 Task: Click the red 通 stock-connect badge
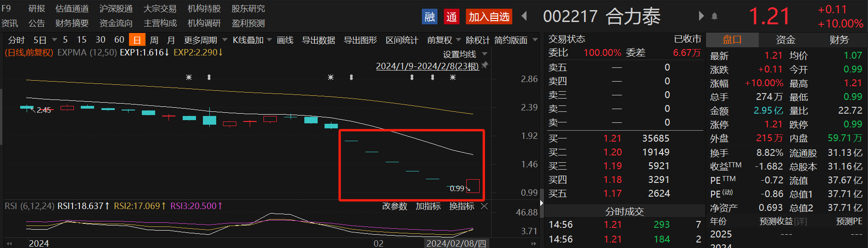(452, 17)
